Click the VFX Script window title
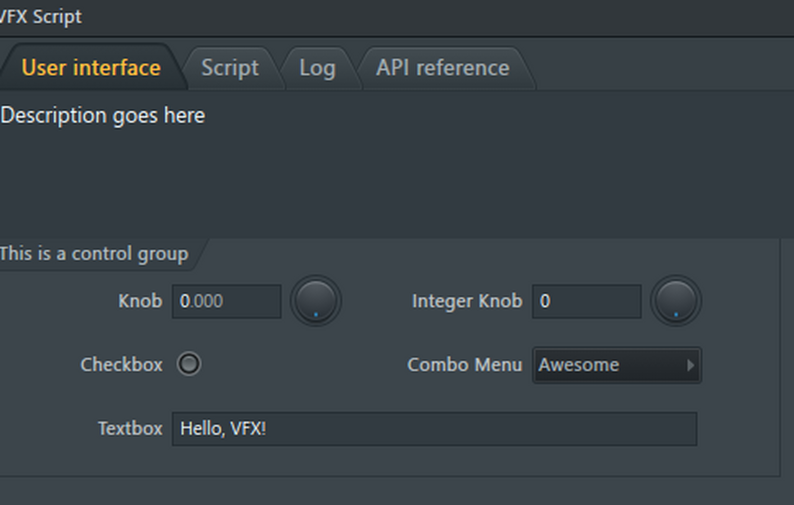The width and height of the screenshot is (794, 505). pyautogui.click(x=41, y=17)
